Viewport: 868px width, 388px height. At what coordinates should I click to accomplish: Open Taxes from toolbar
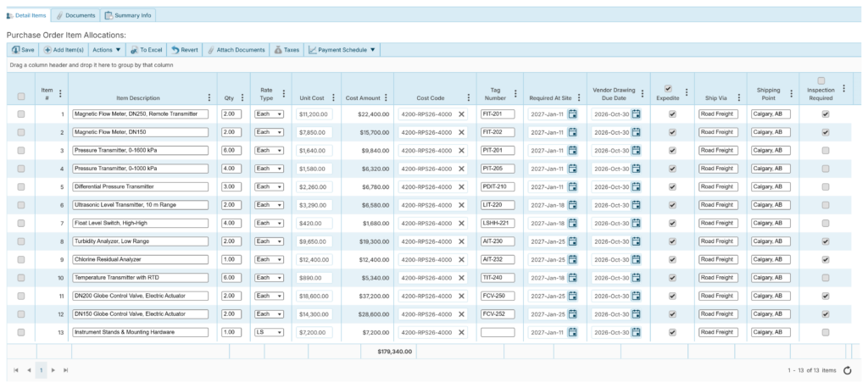pyautogui.click(x=287, y=50)
